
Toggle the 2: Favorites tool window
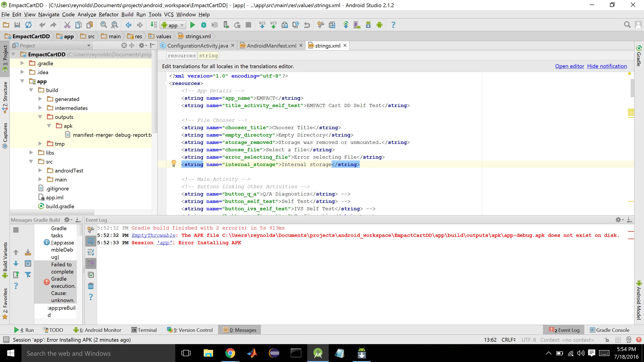5,304
